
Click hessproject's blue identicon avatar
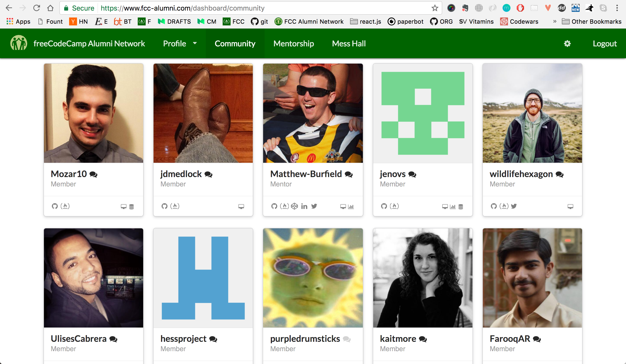click(x=203, y=278)
